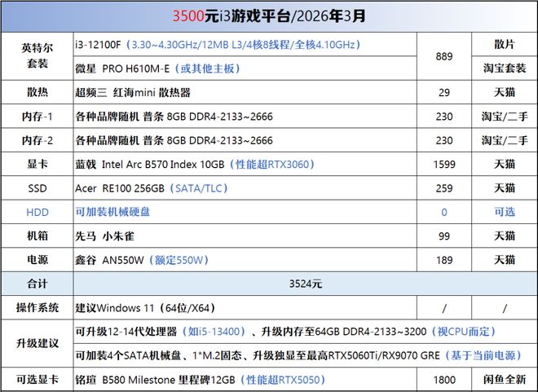Click the "Acer RE100 256GB" cell
538x392 pixels.
click(245, 188)
